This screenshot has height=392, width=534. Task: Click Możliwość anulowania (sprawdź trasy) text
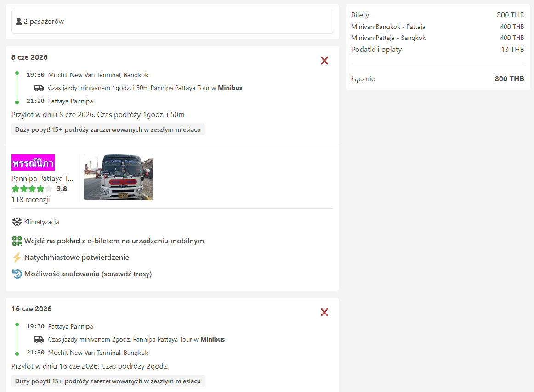[88, 274]
